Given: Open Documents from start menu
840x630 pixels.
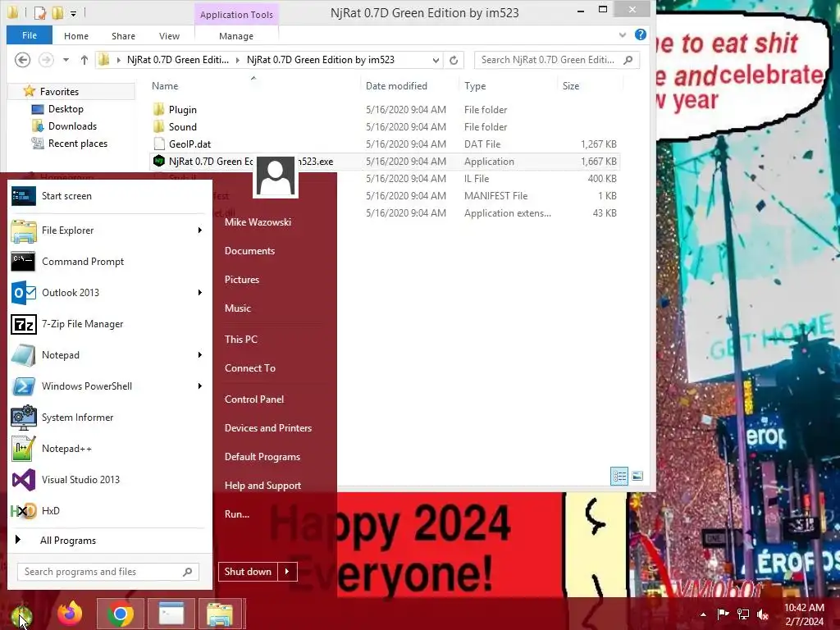Looking at the screenshot, I should 249,251.
